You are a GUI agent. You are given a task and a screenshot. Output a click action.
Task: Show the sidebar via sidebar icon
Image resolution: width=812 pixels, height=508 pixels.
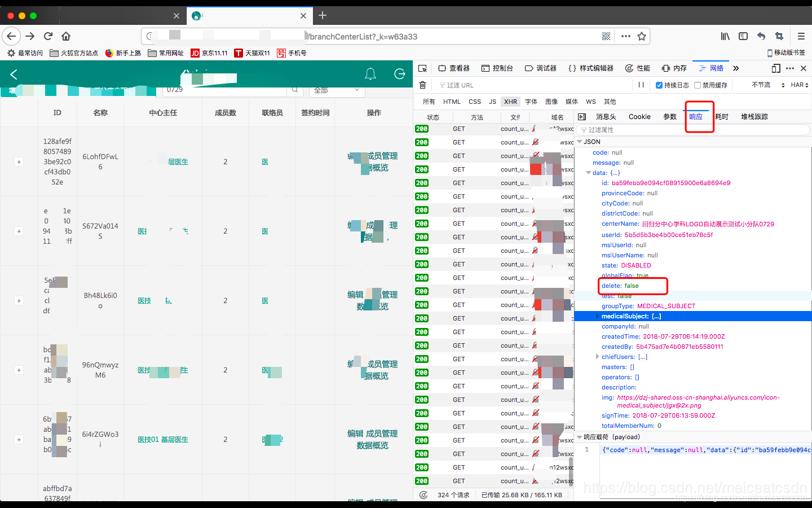[x=743, y=36]
